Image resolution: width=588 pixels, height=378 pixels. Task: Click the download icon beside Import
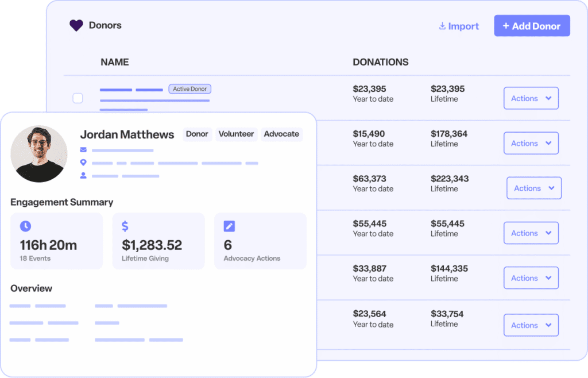442,26
